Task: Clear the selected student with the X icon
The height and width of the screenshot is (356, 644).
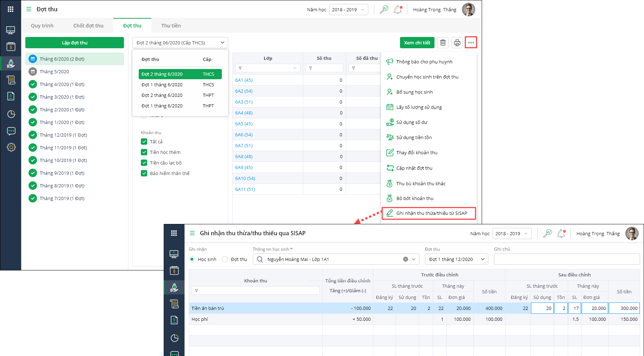Action: (406, 259)
